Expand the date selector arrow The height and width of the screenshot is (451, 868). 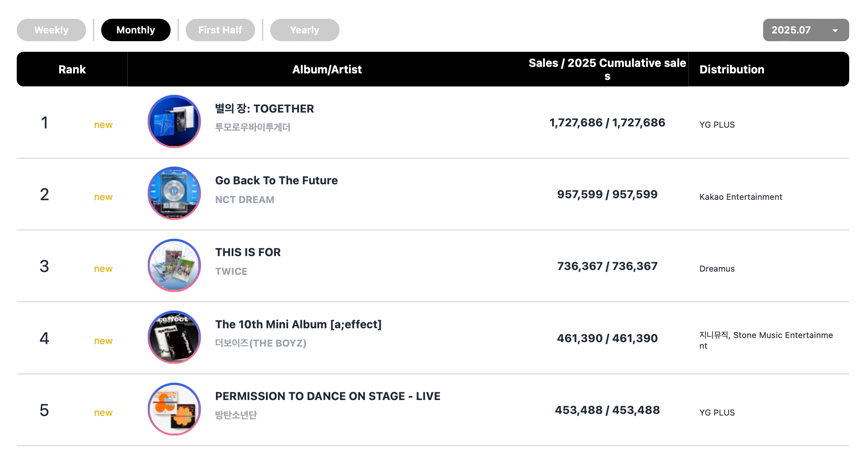pos(835,31)
